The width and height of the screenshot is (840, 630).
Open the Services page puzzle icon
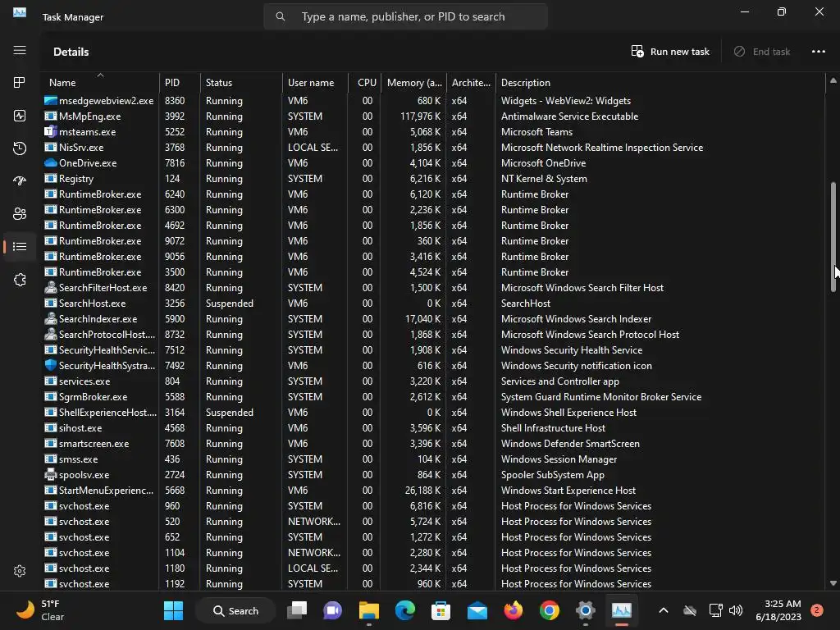tap(20, 280)
